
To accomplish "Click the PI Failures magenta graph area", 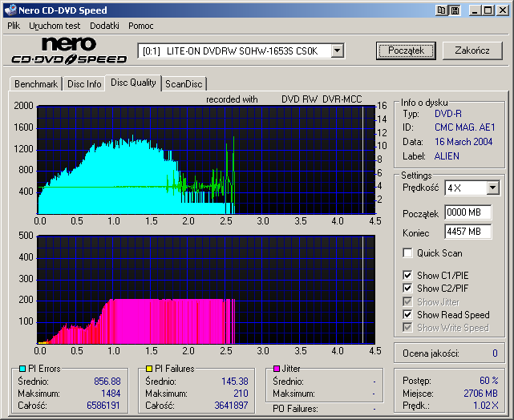I will pyautogui.click(x=206, y=289).
